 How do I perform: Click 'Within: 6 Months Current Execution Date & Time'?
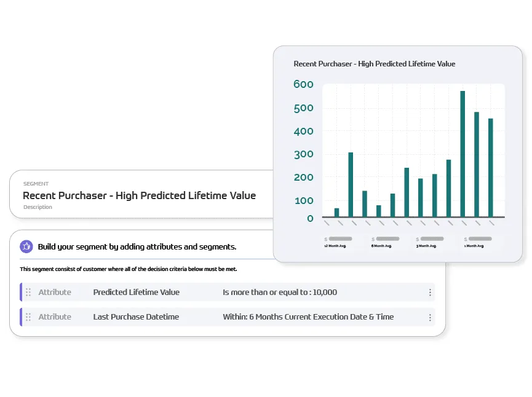pyautogui.click(x=308, y=316)
